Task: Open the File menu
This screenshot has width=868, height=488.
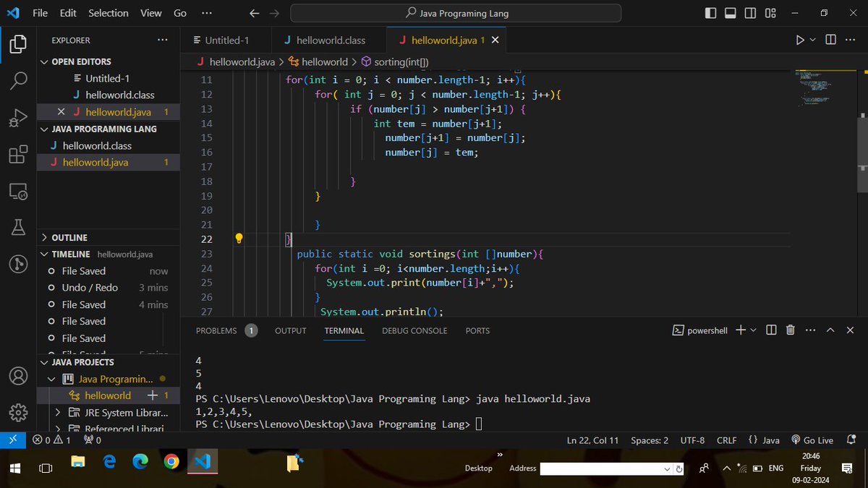Action: click(41, 13)
